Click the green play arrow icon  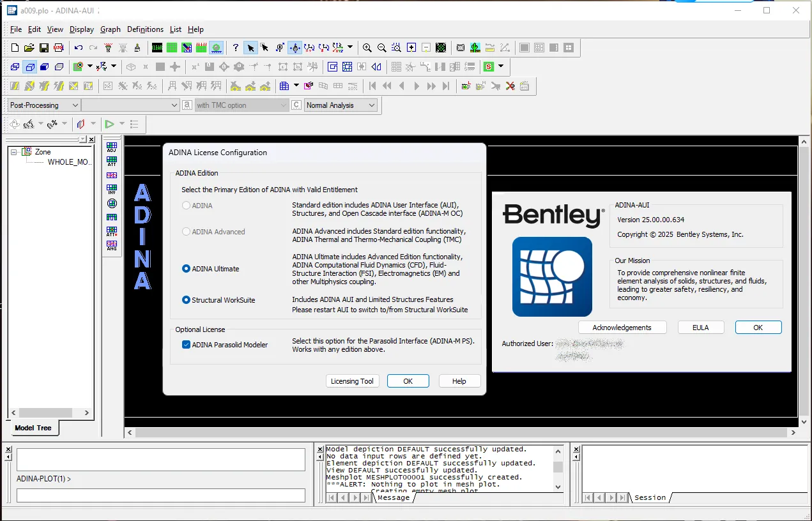pyautogui.click(x=109, y=124)
